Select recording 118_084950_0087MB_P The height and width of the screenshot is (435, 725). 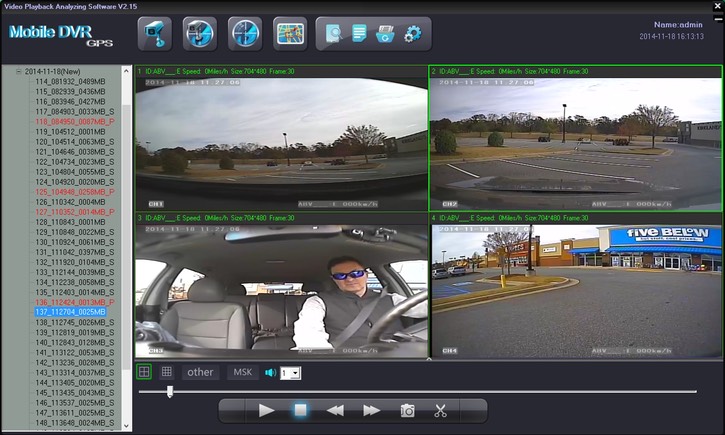pyautogui.click(x=75, y=121)
